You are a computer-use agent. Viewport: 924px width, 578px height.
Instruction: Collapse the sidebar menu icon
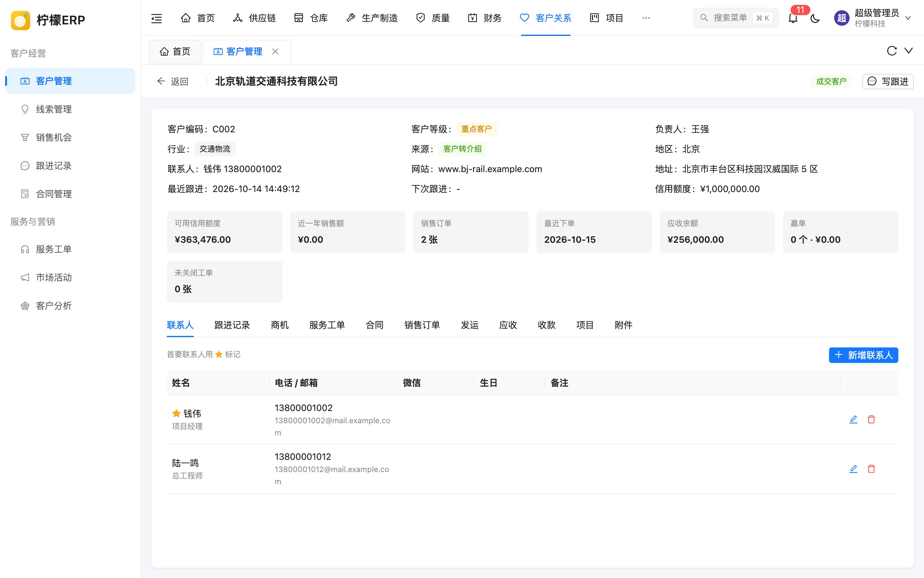tap(157, 18)
